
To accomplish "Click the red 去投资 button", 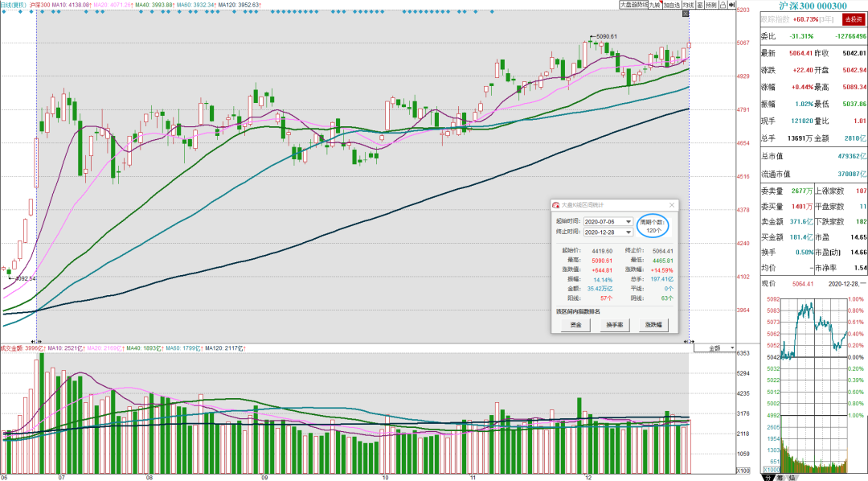I will click(853, 20).
